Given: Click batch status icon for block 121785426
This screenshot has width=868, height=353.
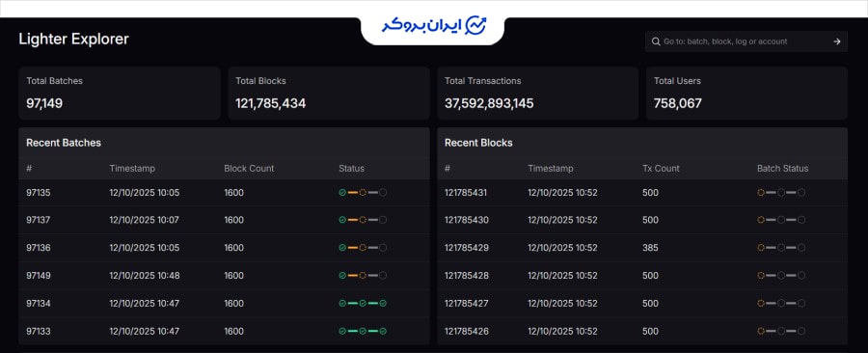Looking at the screenshot, I should click(x=781, y=331).
